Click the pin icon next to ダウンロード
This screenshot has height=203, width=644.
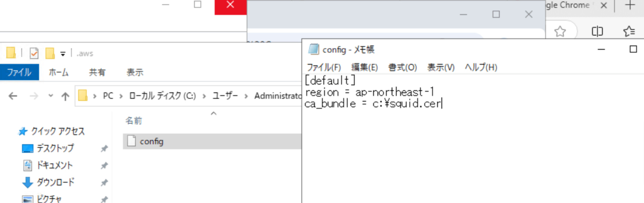[x=104, y=183]
